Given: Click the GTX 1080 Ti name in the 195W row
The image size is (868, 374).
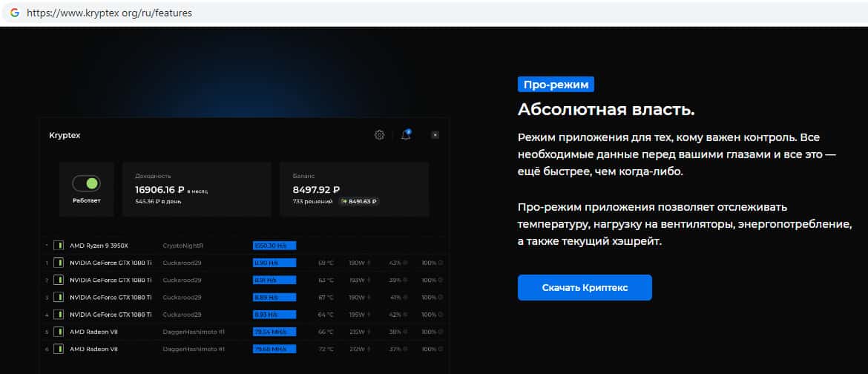Looking at the screenshot, I should coord(111,314).
